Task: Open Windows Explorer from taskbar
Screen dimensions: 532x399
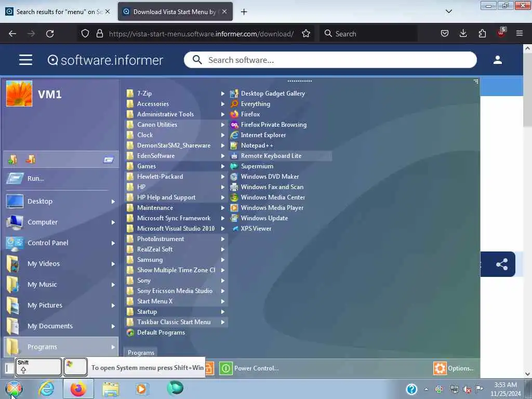Action: coord(110,389)
